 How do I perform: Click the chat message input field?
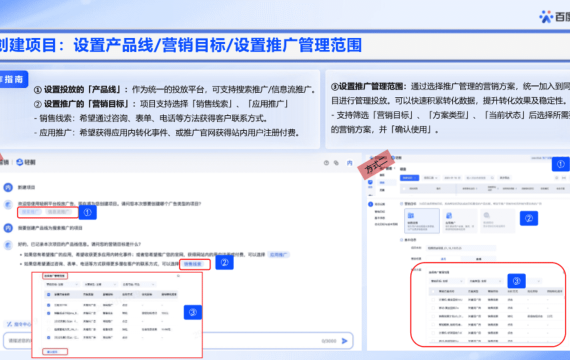coord(178,341)
